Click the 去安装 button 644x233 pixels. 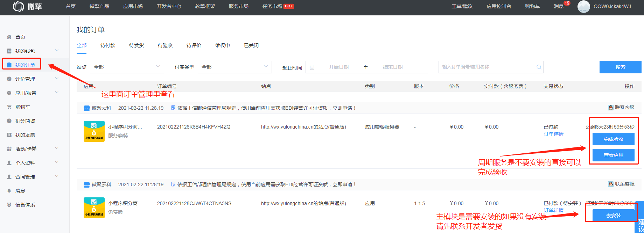pyautogui.click(x=613, y=216)
